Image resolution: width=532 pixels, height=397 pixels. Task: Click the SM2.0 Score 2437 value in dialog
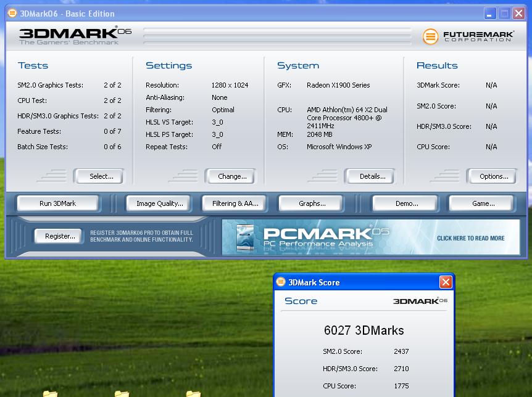(401, 351)
